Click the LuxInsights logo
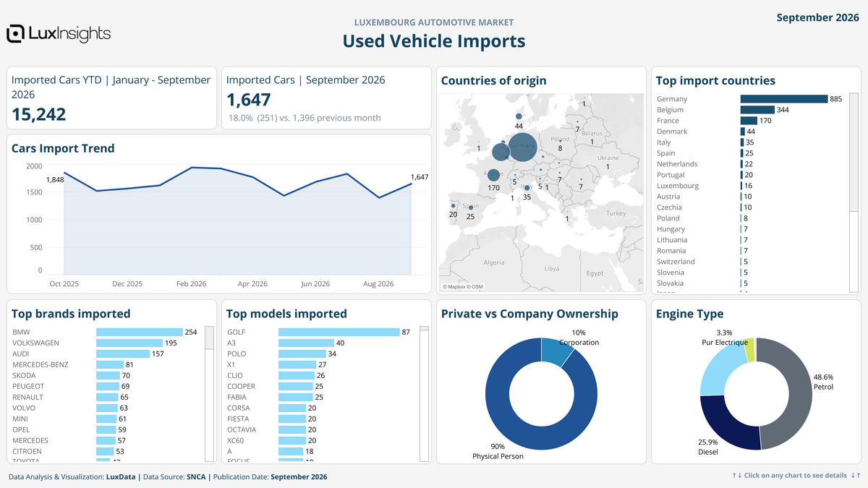Image resolution: width=868 pixels, height=488 pixels. pyautogui.click(x=59, y=33)
